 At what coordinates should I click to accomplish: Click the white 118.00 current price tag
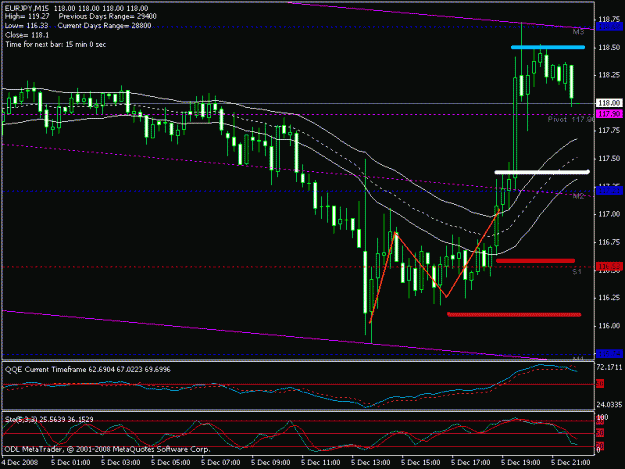(x=609, y=103)
